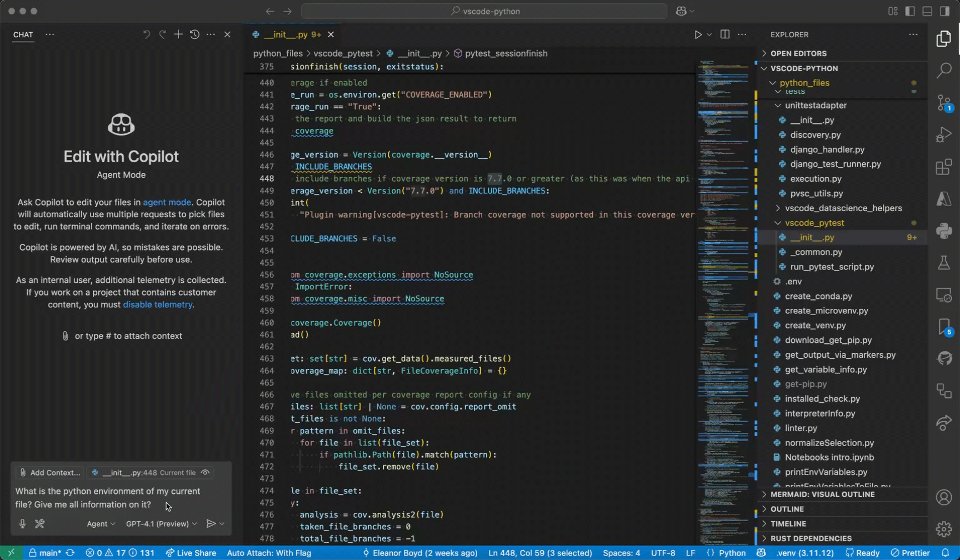Start a new chat with plus icon
The height and width of the screenshot is (560, 960).
(178, 34)
